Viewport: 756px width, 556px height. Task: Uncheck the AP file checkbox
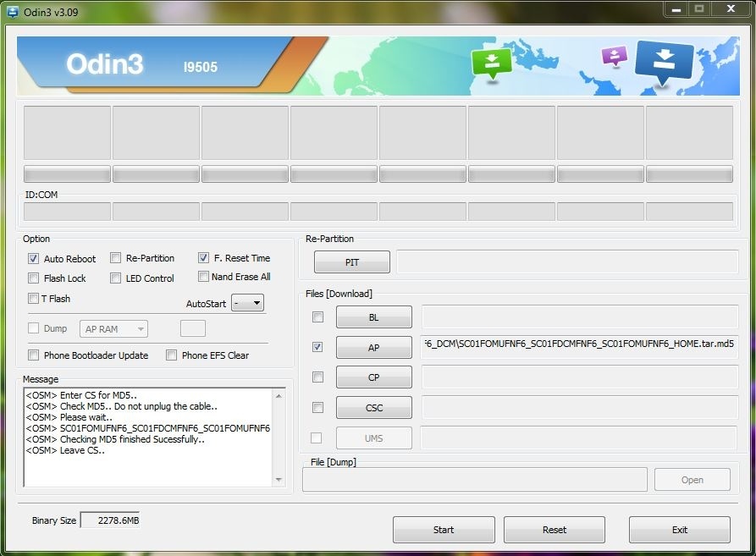pos(317,347)
